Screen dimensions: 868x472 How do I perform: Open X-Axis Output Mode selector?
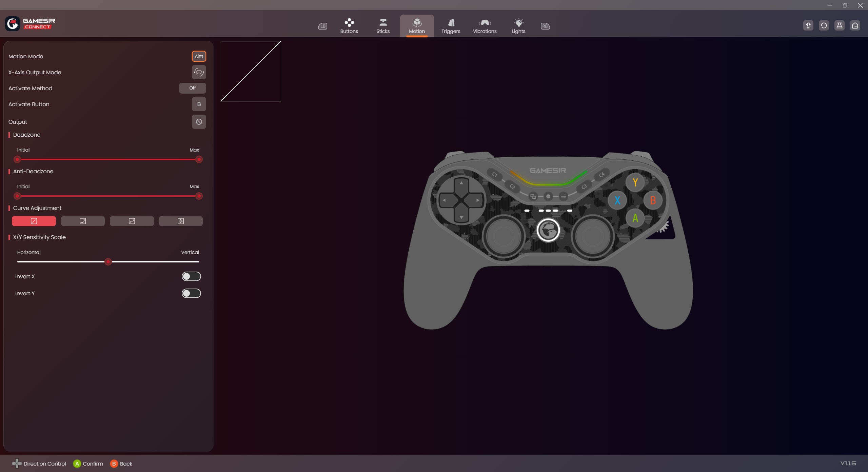pos(199,72)
